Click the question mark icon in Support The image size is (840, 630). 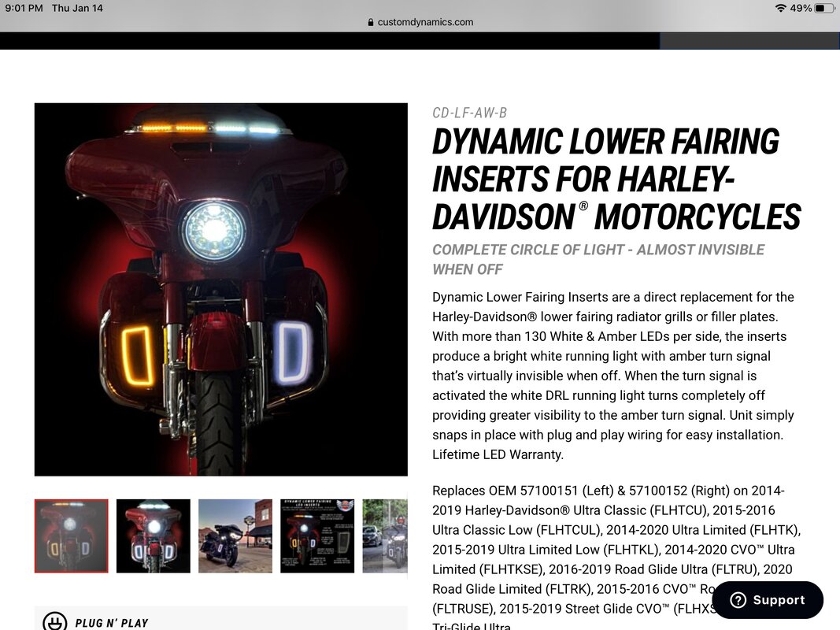click(738, 600)
